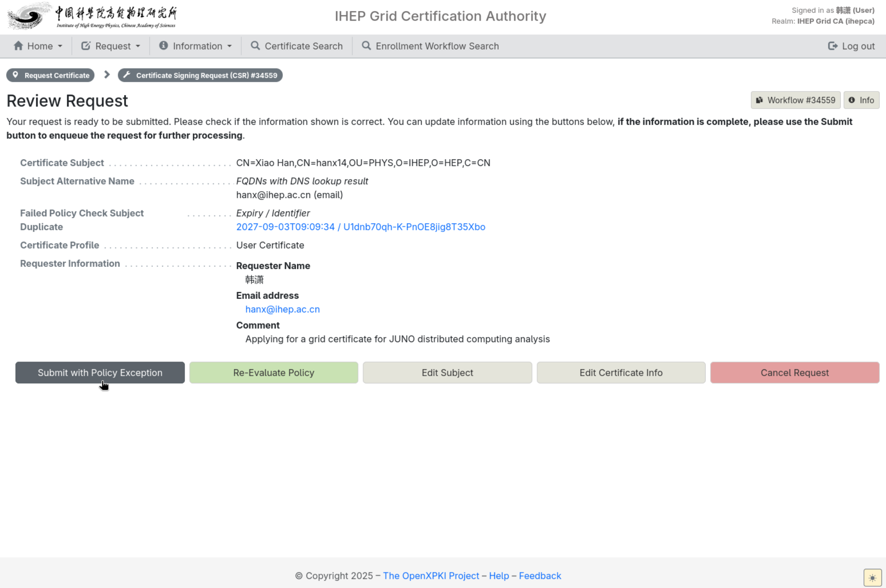This screenshot has height=588, width=886.
Task: Click the Enrollment Workflow Search magnifier icon
Action: click(x=366, y=46)
